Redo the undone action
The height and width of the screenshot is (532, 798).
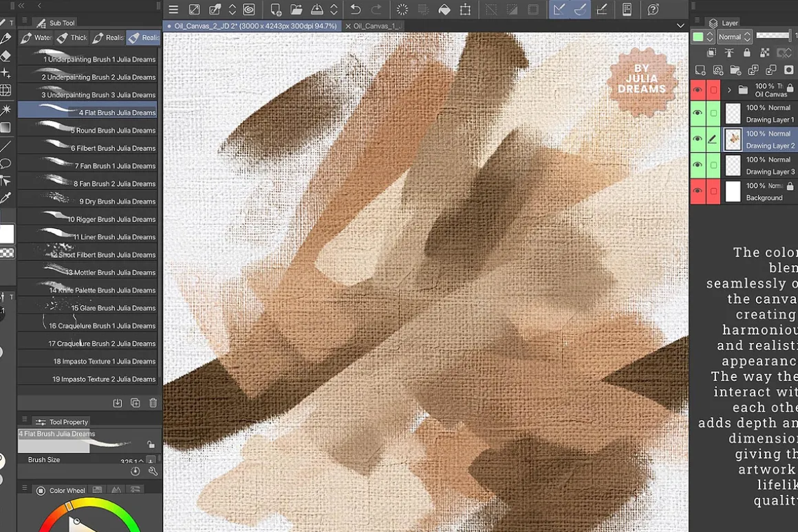point(376,10)
